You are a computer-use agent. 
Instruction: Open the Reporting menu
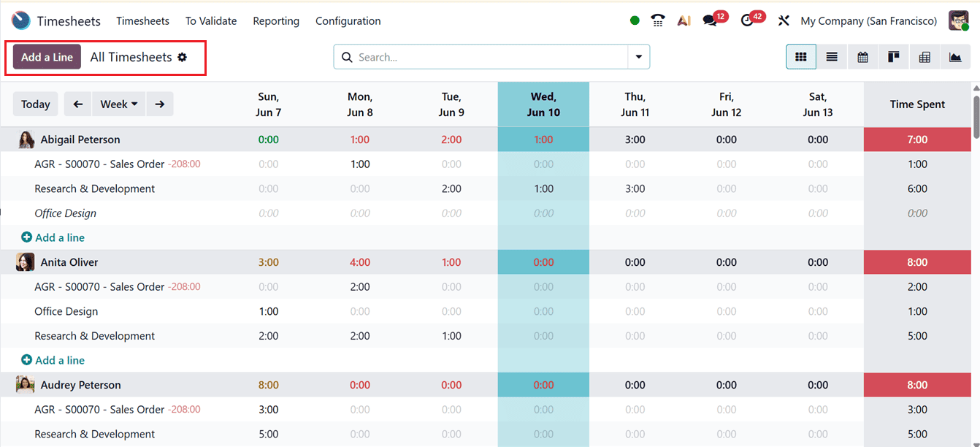click(x=276, y=21)
